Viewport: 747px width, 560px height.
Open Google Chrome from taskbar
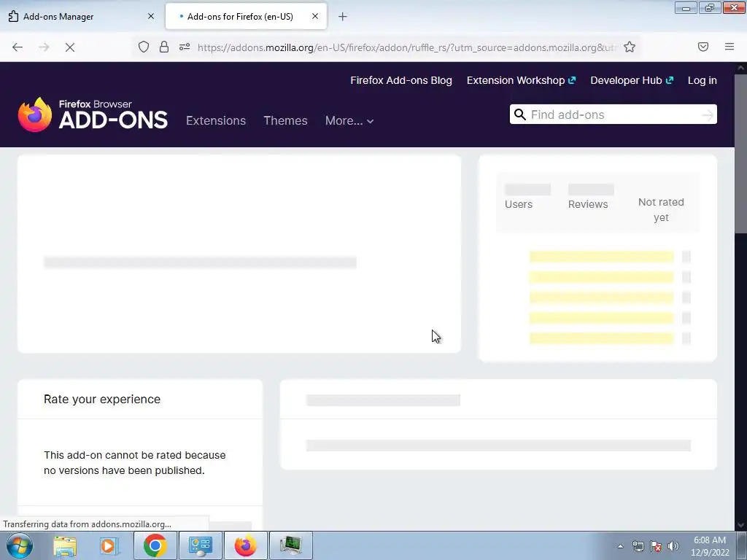click(x=155, y=545)
